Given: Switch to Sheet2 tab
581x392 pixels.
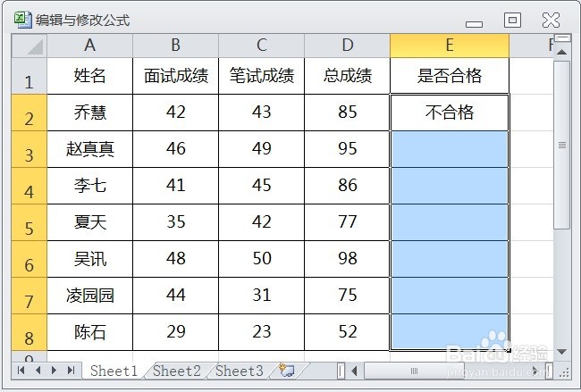Looking at the screenshot, I should click(x=177, y=371).
